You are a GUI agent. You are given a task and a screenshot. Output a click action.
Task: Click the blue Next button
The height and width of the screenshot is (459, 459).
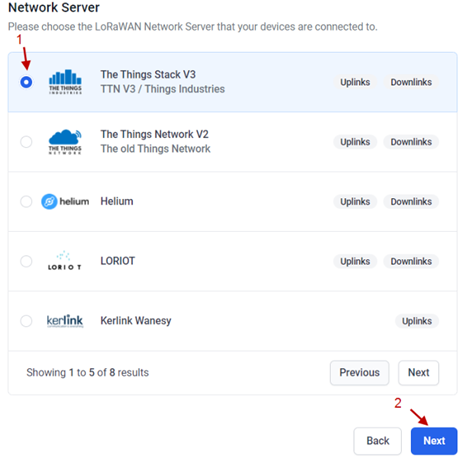click(434, 441)
